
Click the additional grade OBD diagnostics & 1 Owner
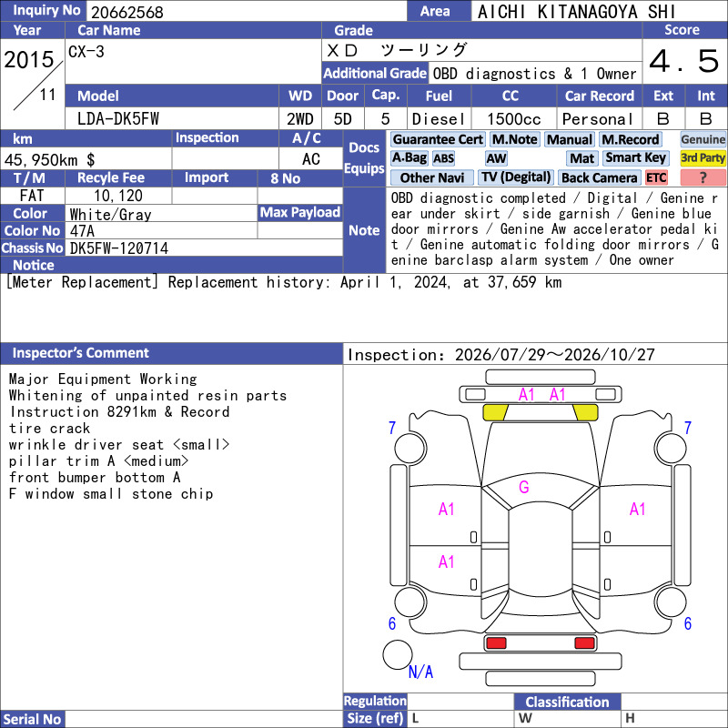pos(534,74)
